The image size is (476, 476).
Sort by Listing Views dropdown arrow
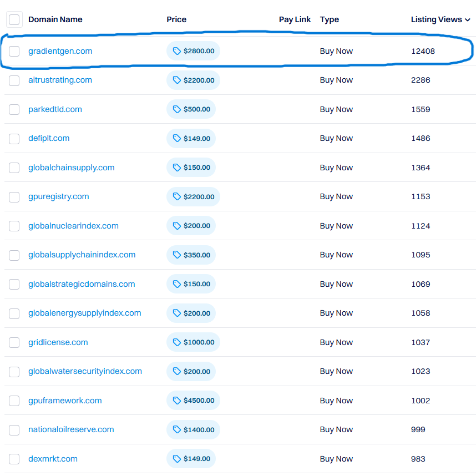click(x=468, y=20)
